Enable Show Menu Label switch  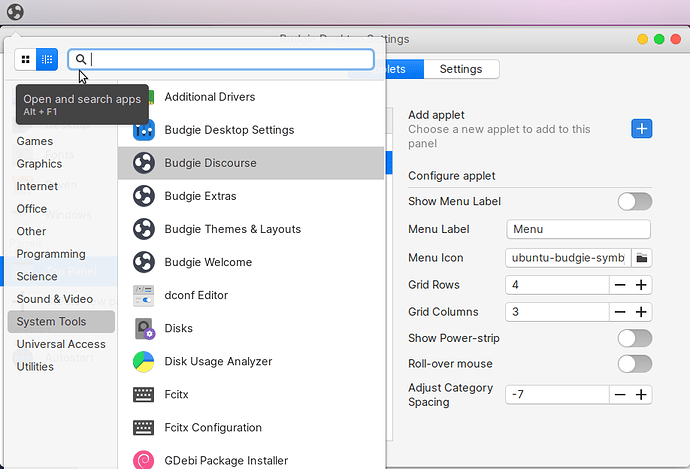click(x=634, y=202)
